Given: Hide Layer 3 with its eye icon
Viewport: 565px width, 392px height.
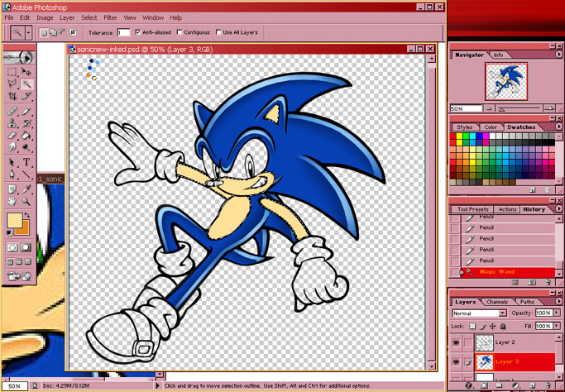Looking at the screenshot, I should pos(456,361).
